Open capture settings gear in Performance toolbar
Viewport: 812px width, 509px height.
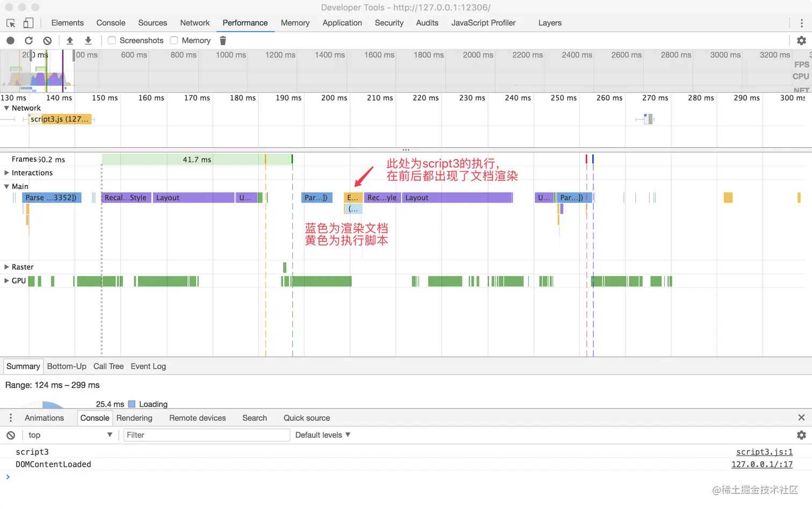(801, 40)
